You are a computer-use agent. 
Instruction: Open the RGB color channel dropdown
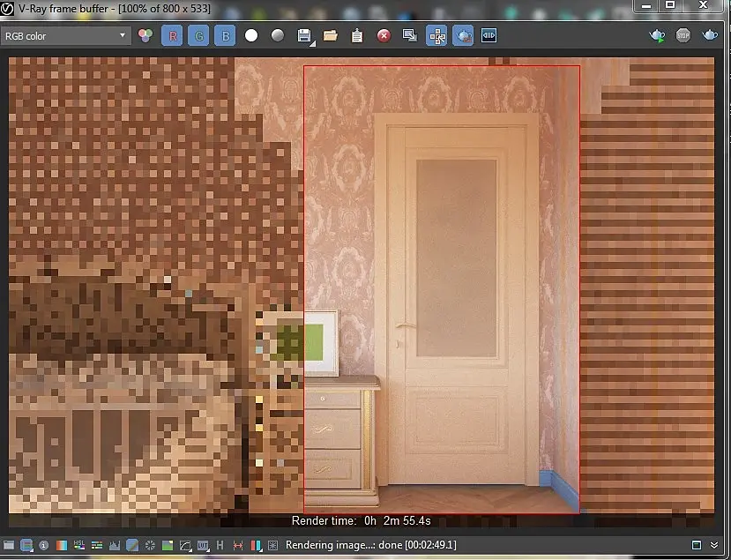pyautogui.click(x=66, y=36)
